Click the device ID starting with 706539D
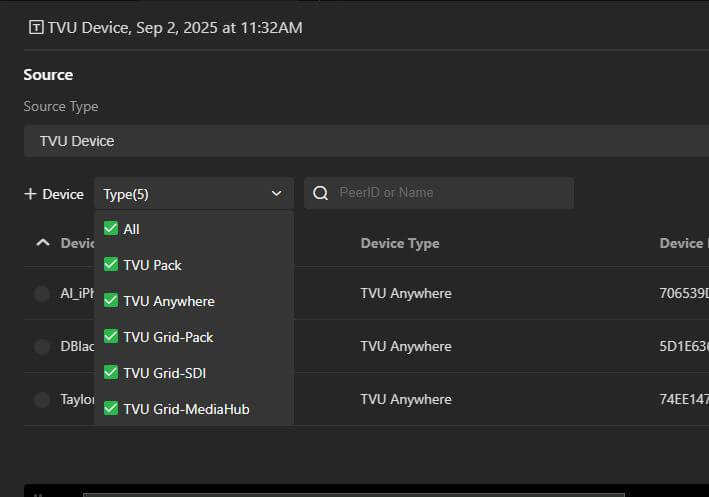The height and width of the screenshot is (497, 709). pyautogui.click(x=683, y=293)
